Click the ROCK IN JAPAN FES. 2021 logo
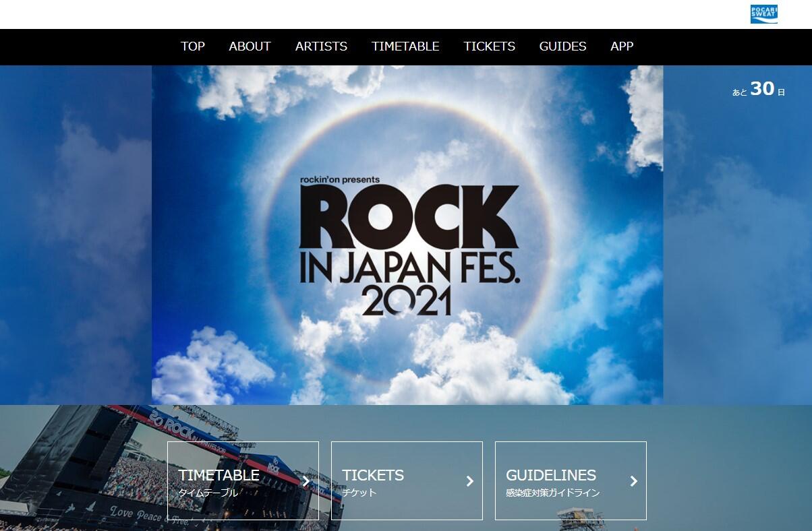This screenshot has height=531, width=812. [x=409, y=246]
